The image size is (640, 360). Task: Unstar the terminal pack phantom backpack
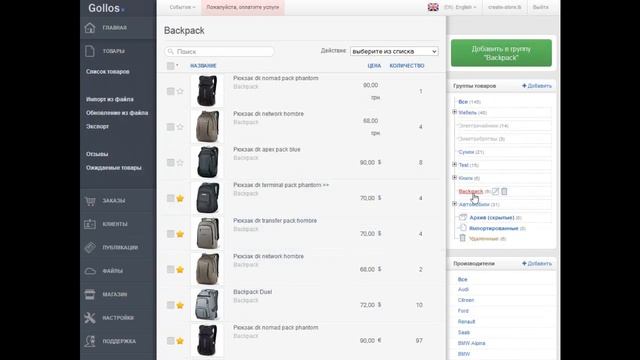[x=180, y=198]
